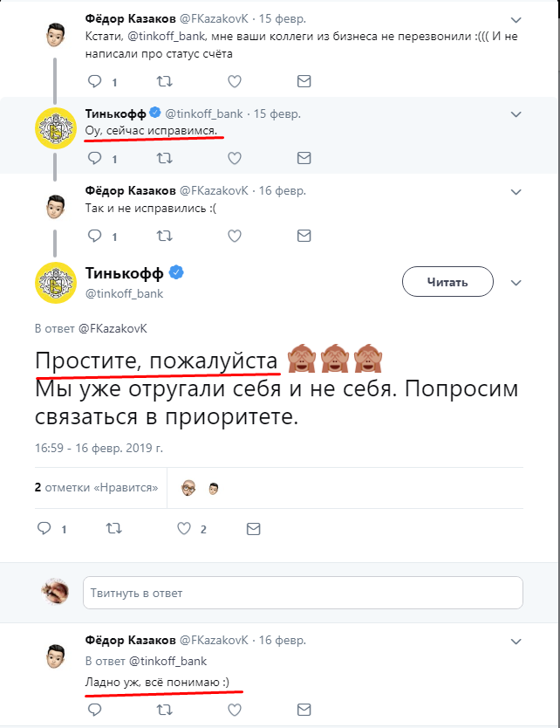
Task: Retweet the 'Ладно уж, всё понимаю' reply
Action: (x=163, y=709)
